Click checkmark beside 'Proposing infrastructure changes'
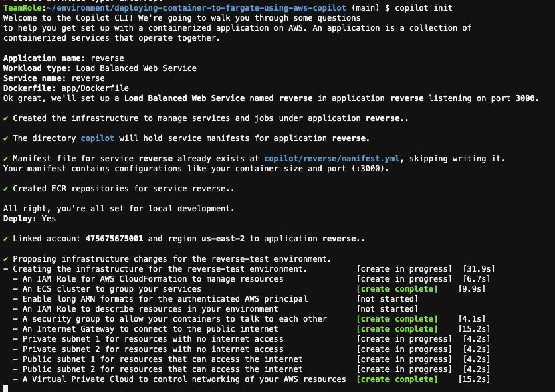The width and height of the screenshot is (555, 392). 5,259
